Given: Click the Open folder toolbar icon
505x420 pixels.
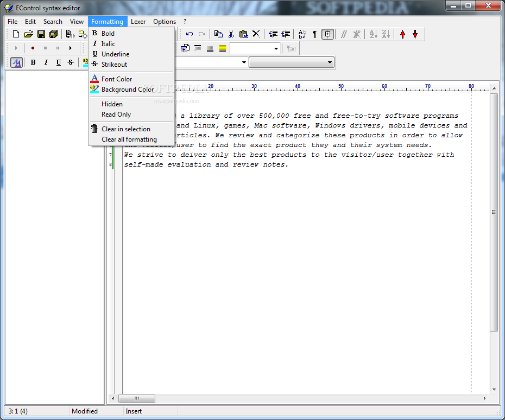Looking at the screenshot, I should click(x=28, y=34).
